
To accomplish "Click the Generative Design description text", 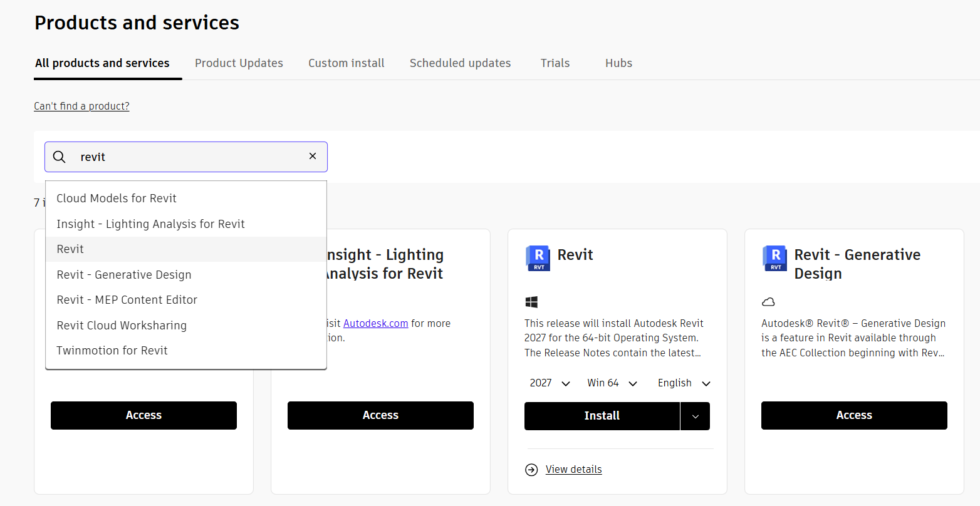I will (x=853, y=338).
